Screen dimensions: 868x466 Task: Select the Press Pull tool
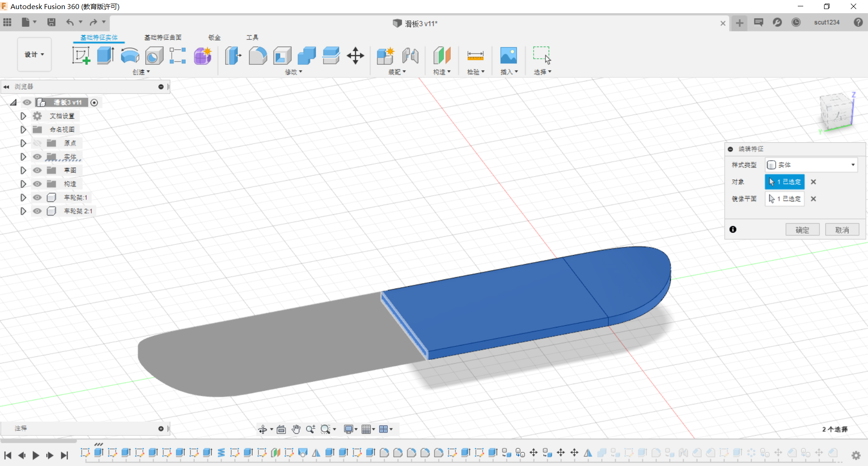(x=233, y=56)
